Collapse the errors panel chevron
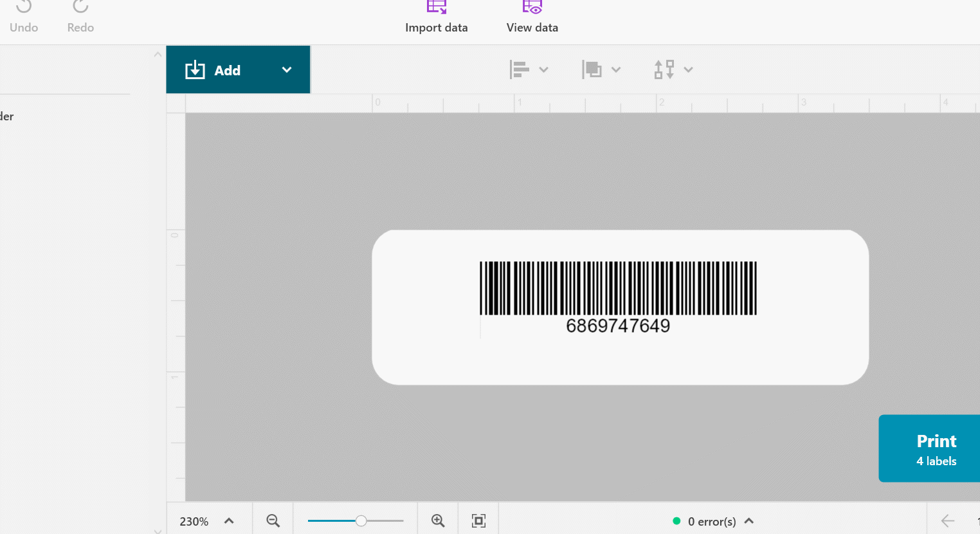 (x=748, y=521)
